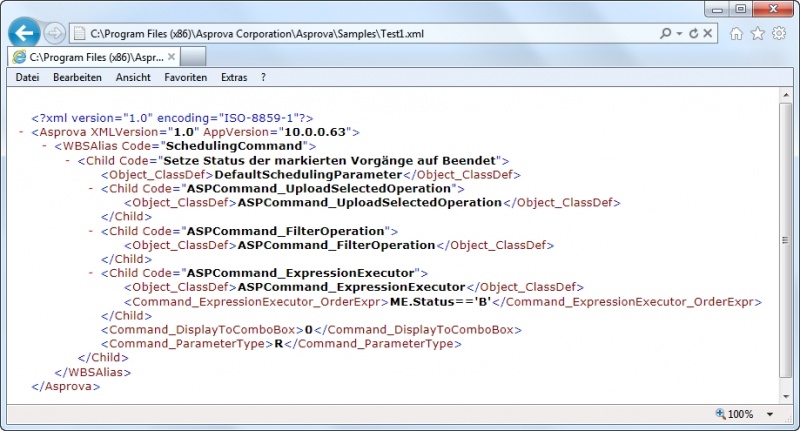Click the Forward navigation arrow
Screen dimensions: 800x431
pos(56,33)
